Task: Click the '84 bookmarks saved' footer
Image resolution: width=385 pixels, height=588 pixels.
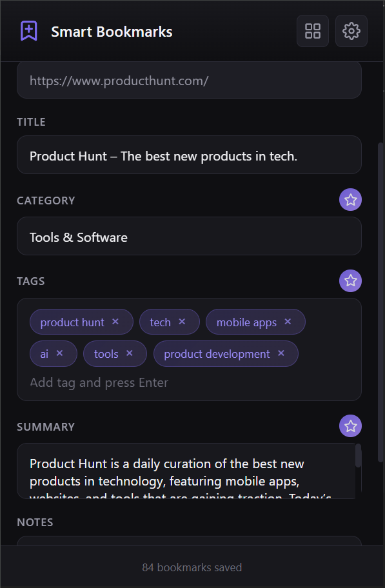Action: pos(192,567)
